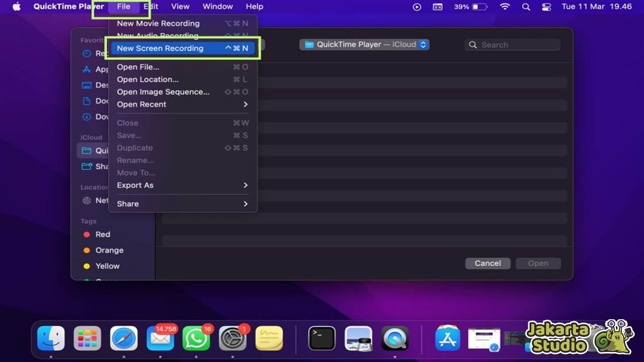Expand the Open Recent submenu

coord(141,104)
